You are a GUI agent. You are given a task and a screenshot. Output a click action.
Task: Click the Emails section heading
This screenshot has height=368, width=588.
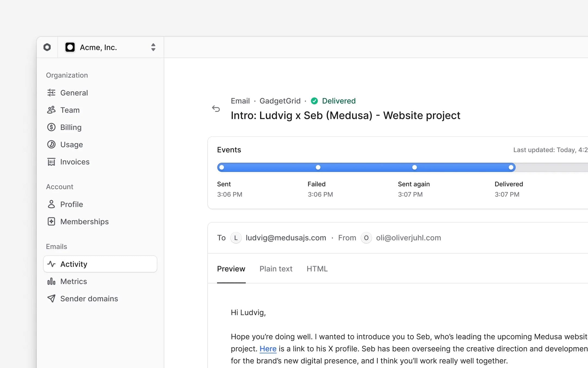[x=56, y=246]
